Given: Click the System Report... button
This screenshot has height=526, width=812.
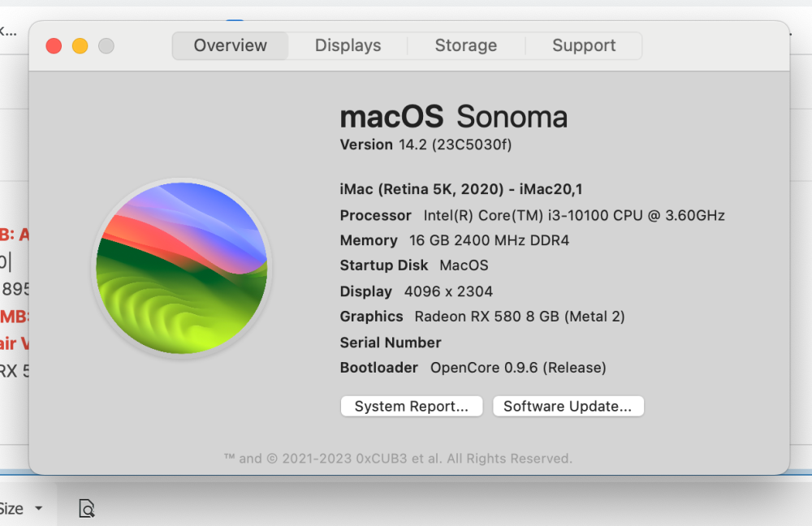Looking at the screenshot, I should (412, 407).
